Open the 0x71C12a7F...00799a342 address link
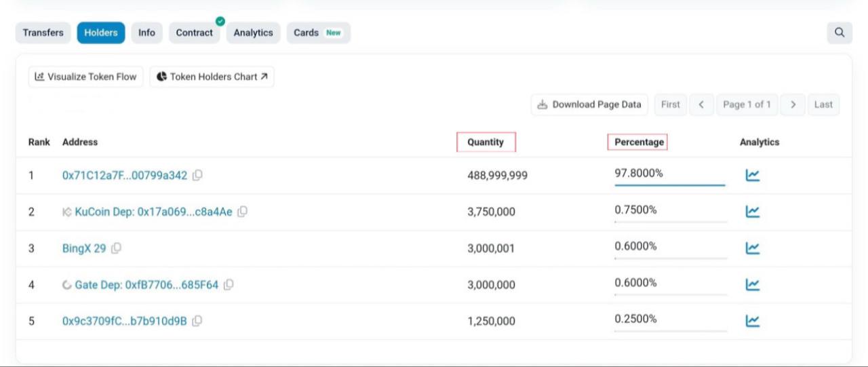868x367 pixels. tap(125, 175)
